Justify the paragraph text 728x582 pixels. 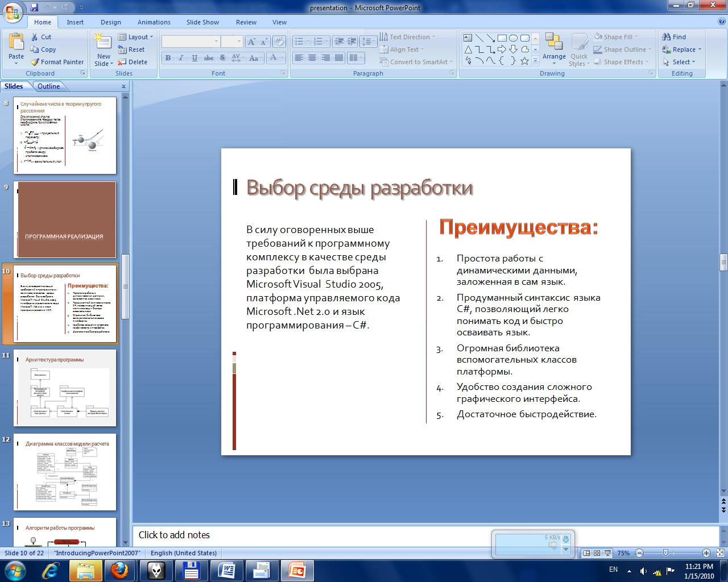(339, 57)
